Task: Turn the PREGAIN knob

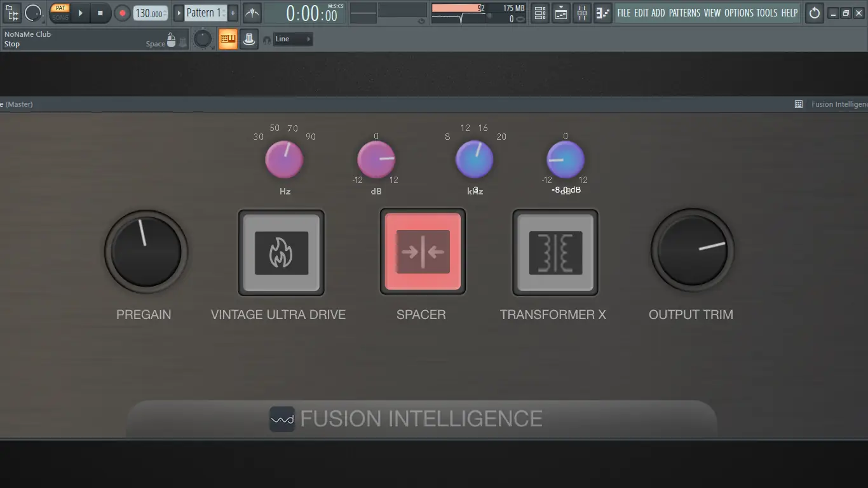Action: [x=146, y=252]
